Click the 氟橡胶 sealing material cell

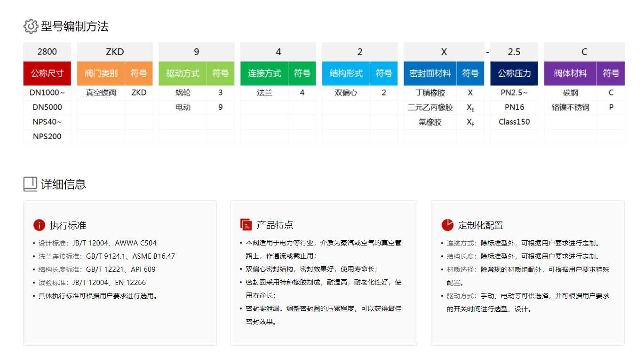[430, 122]
